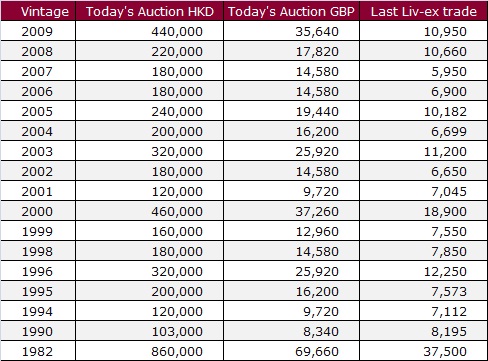Select the 10,660 Liv-ex trade value
Image resolution: width=488 pixels, height=361 pixels.
pos(445,51)
